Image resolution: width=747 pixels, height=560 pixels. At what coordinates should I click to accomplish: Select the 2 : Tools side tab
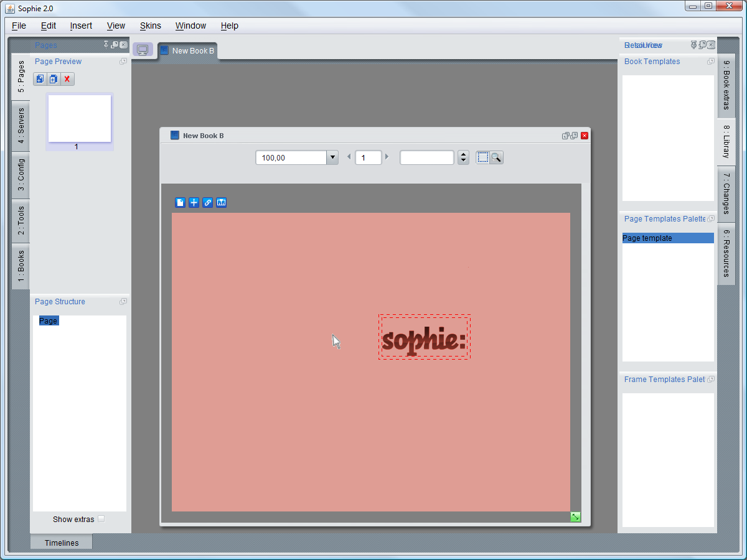click(21, 221)
